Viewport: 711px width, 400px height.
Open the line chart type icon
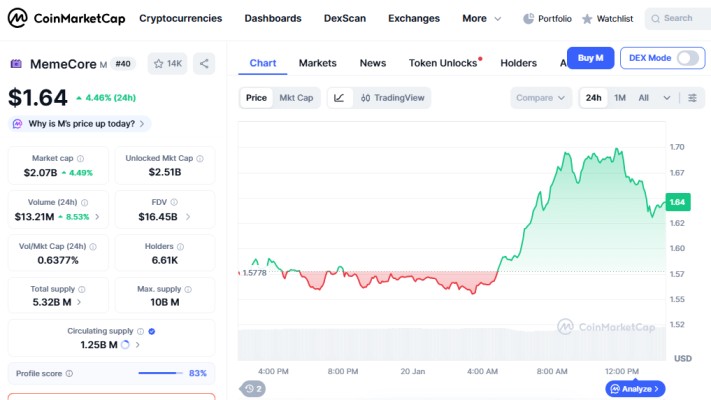coord(339,98)
